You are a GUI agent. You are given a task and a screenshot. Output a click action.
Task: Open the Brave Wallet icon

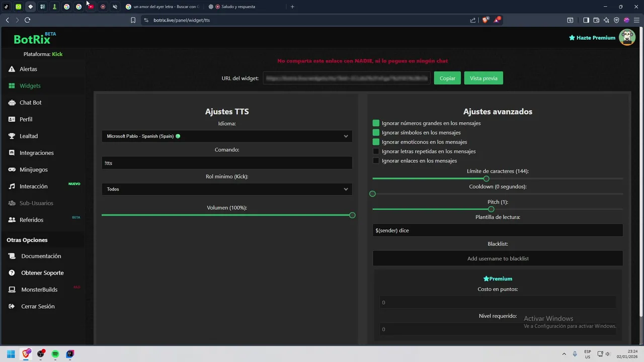point(596,20)
